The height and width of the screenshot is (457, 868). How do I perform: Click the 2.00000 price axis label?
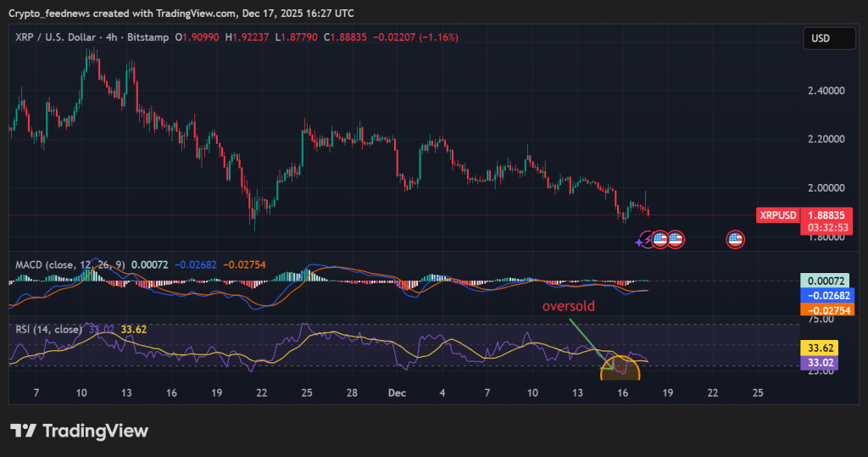point(826,187)
